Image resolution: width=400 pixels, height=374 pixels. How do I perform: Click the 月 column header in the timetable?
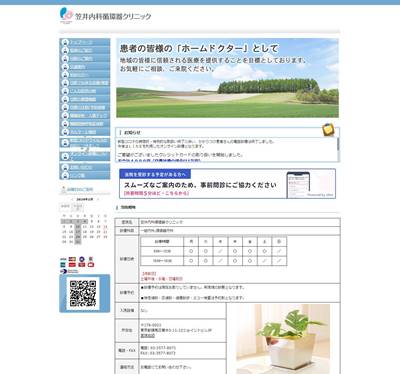(191, 242)
